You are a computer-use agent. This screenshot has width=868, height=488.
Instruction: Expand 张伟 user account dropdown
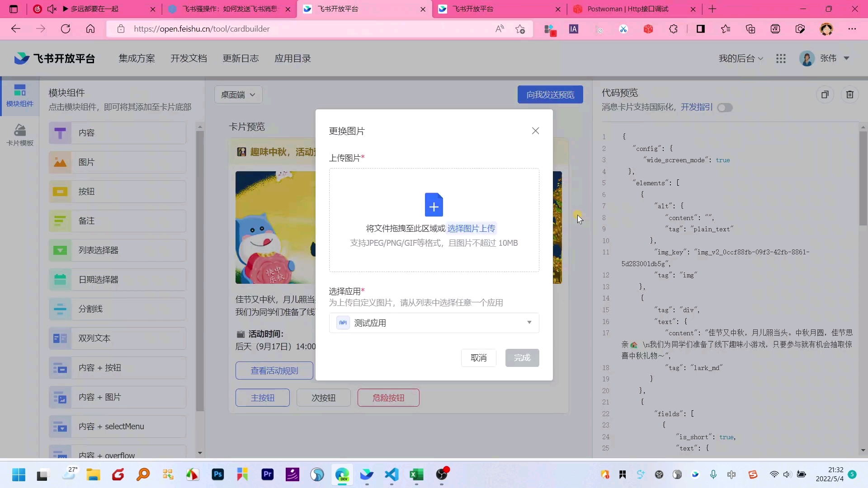(825, 58)
